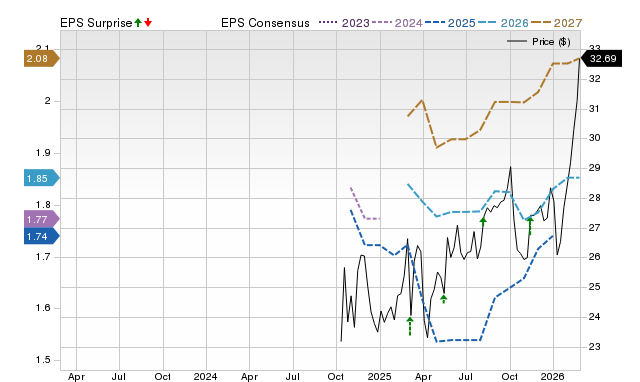Click the right-axis 23 price label
Viewport: 640px width, 382px height.
[594, 346]
